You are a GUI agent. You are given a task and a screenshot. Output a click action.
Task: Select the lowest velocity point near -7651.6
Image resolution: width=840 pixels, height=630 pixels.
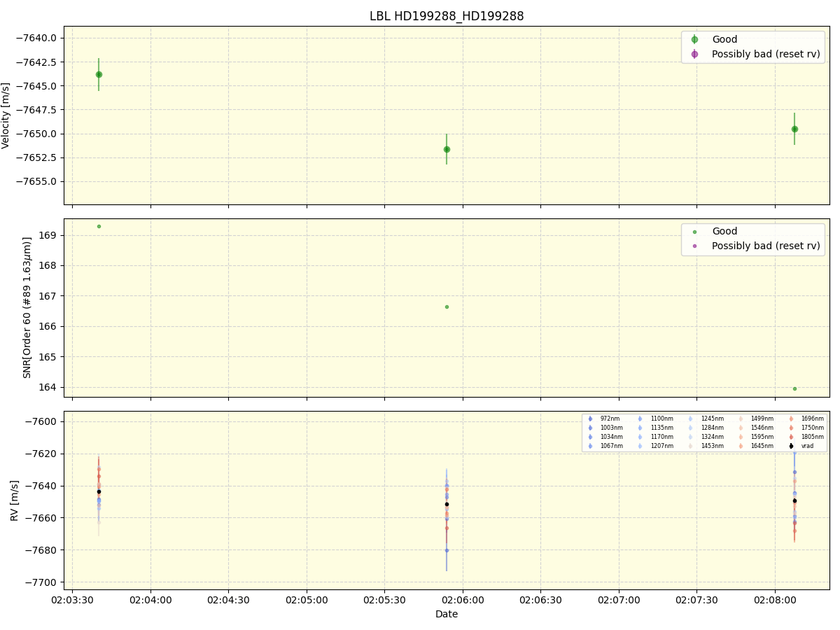coord(447,149)
